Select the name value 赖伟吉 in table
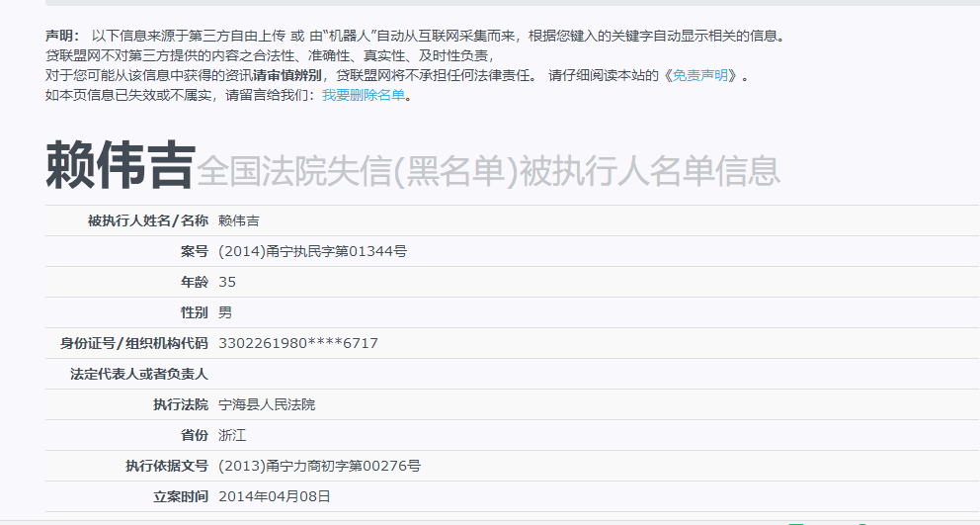The height and width of the screenshot is (525, 980). coord(239,220)
